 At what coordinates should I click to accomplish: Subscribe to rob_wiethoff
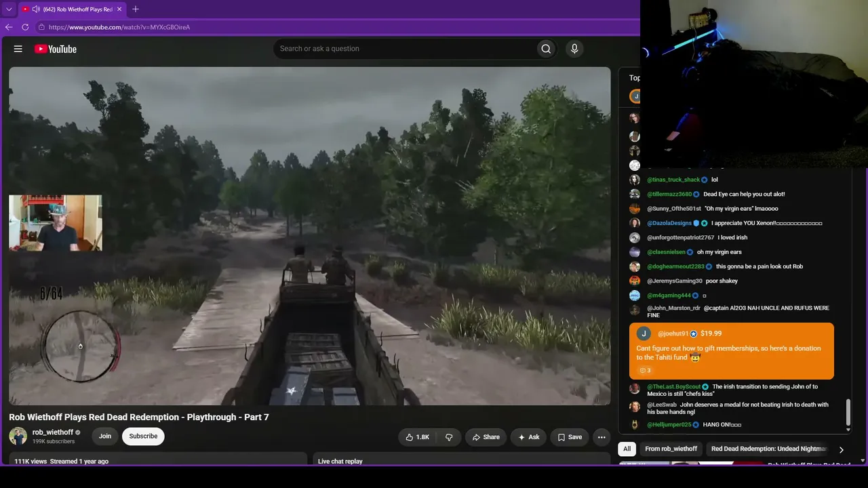143,436
